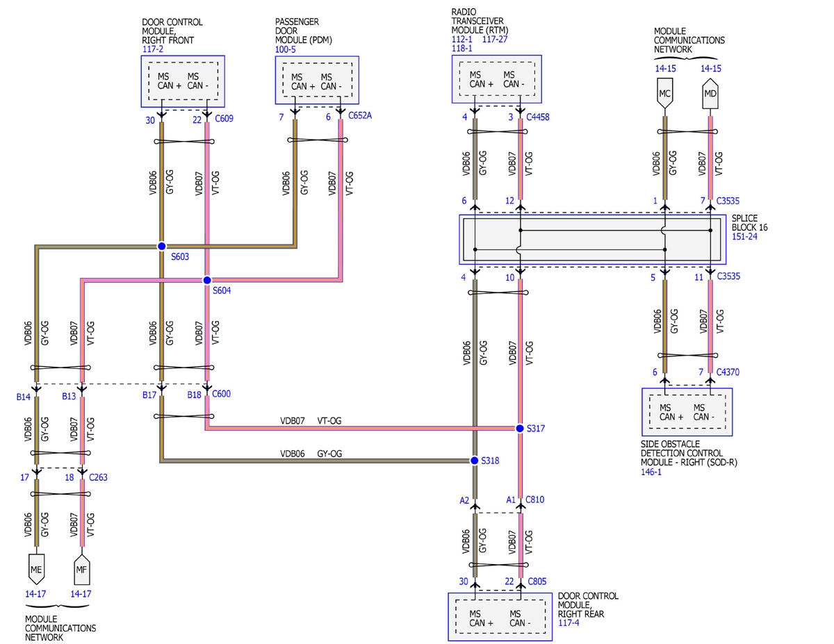Select the S318 splice junction dot

(x=475, y=461)
